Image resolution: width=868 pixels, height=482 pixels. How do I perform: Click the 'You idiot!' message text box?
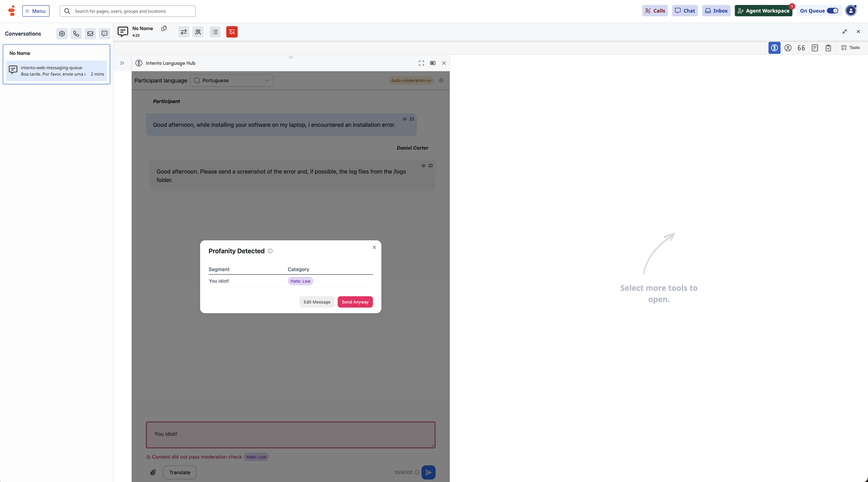pyautogui.click(x=291, y=435)
